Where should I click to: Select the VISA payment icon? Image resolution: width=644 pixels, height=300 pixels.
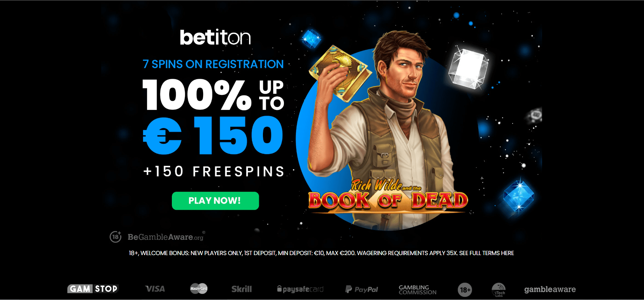point(155,289)
